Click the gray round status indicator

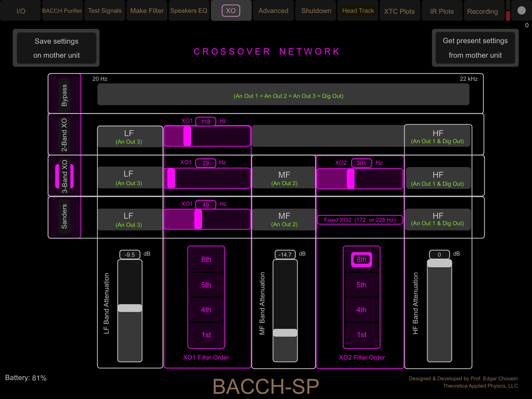pos(521,10)
